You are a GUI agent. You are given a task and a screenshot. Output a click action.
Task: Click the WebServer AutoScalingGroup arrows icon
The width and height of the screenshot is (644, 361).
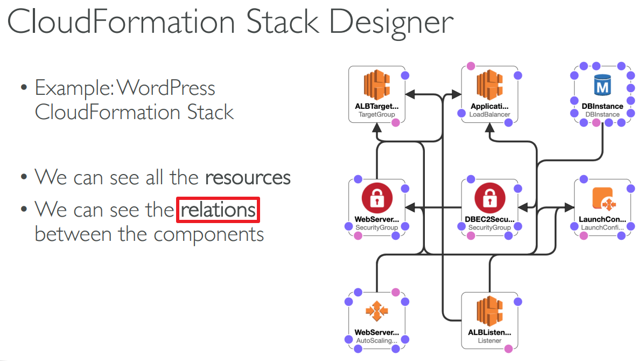coord(376,312)
